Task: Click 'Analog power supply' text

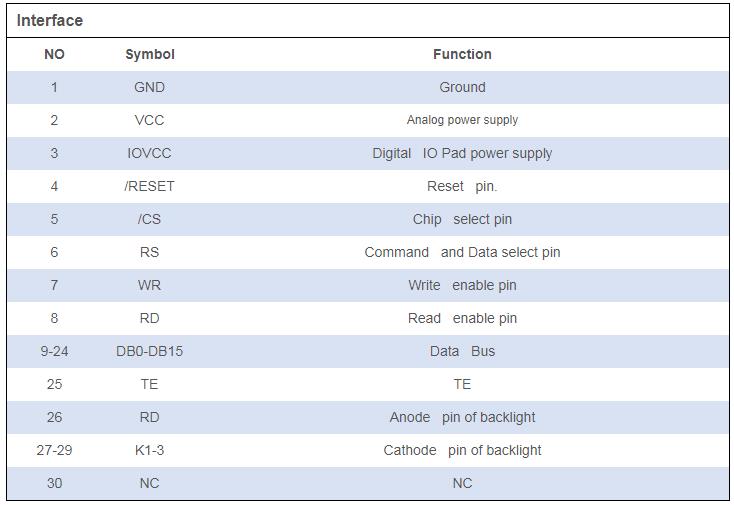Action: click(462, 120)
